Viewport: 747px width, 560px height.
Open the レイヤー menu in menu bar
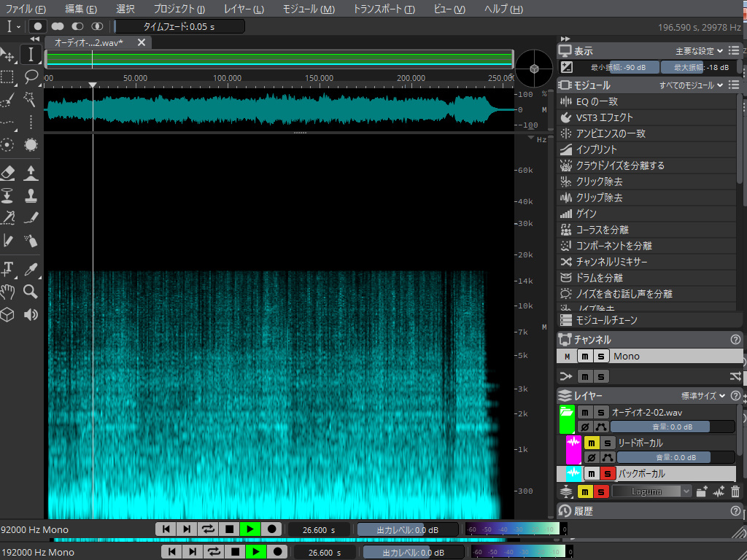click(244, 9)
